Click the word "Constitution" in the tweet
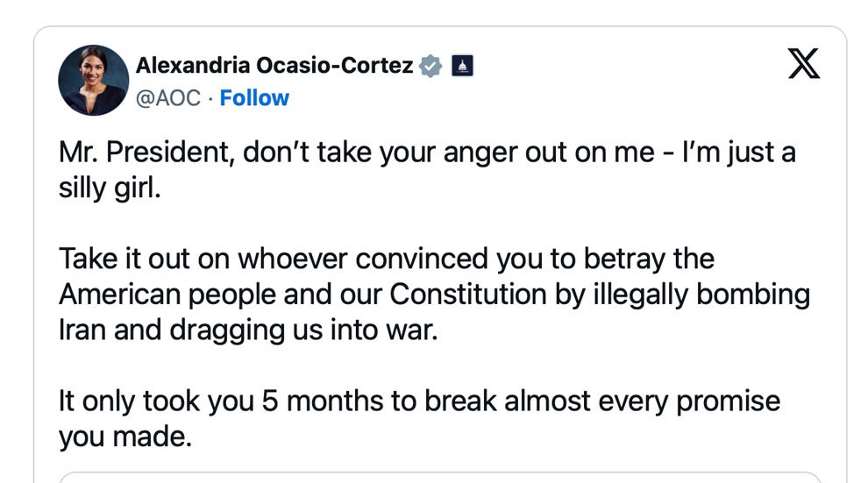The image size is (868, 483). (468, 295)
